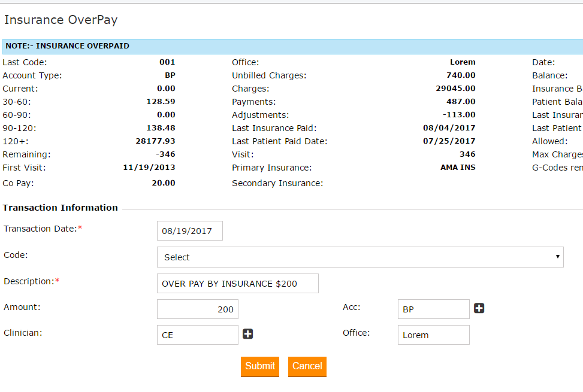Click the Remaining value -346
This screenshot has height=392, width=583.
tap(164, 154)
